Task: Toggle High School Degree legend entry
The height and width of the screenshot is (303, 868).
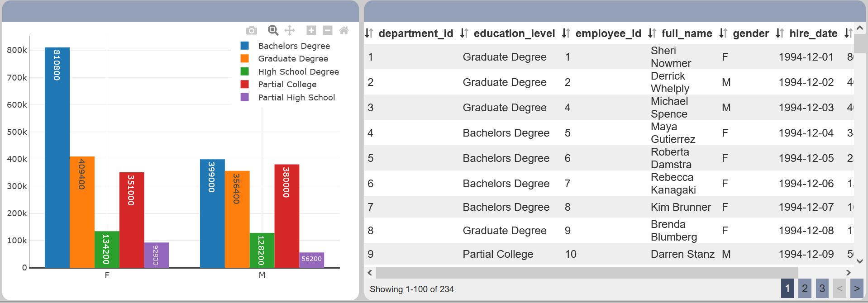Action: pyautogui.click(x=290, y=71)
